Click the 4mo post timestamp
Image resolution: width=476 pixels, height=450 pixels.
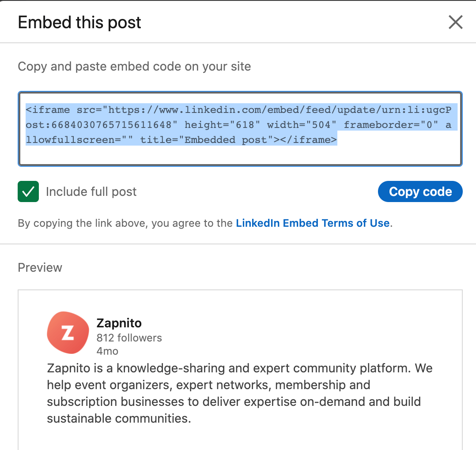tap(107, 351)
